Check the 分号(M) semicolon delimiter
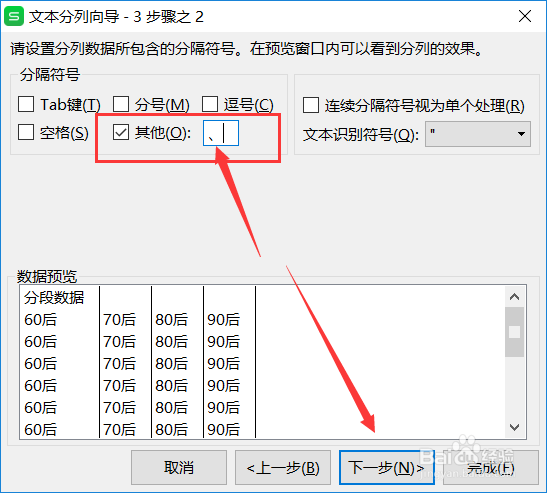 pyautogui.click(x=121, y=104)
